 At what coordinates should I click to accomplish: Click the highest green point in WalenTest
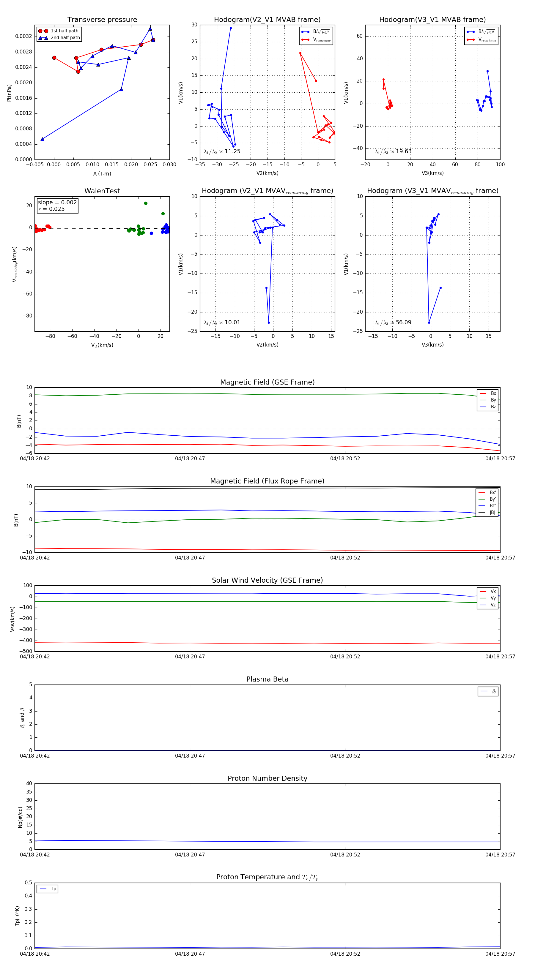pos(146,203)
